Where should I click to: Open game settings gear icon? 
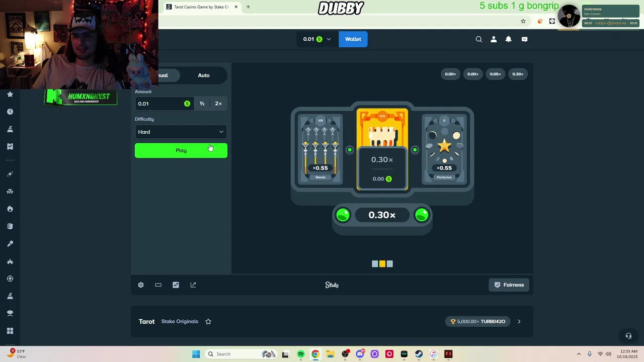[141, 285]
